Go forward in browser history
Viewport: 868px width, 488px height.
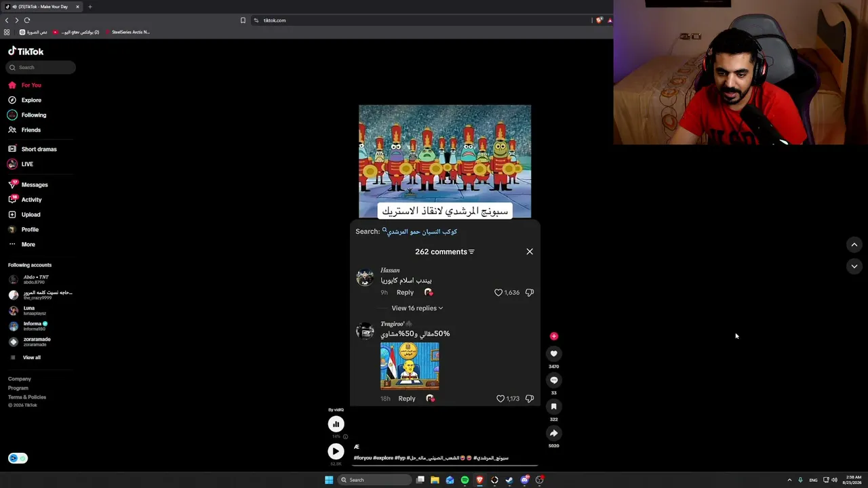pyautogui.click(x=17, y=20)
